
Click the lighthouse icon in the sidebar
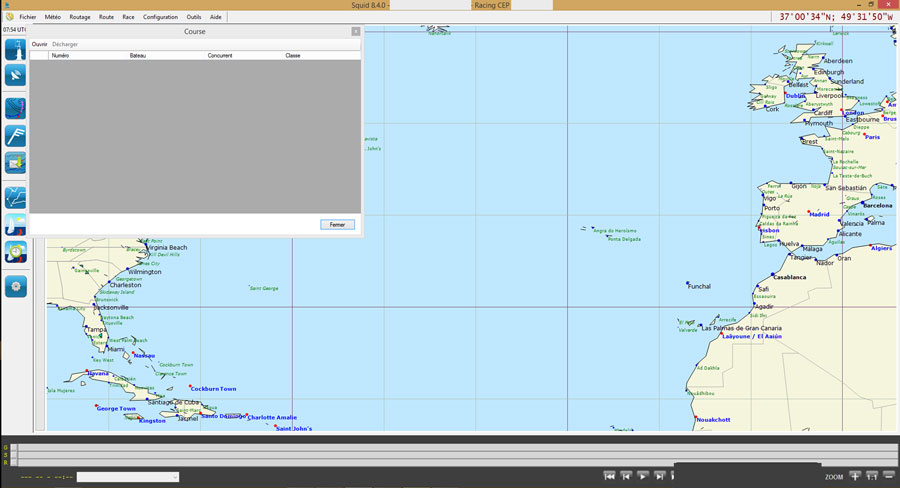tap(15, 49)
